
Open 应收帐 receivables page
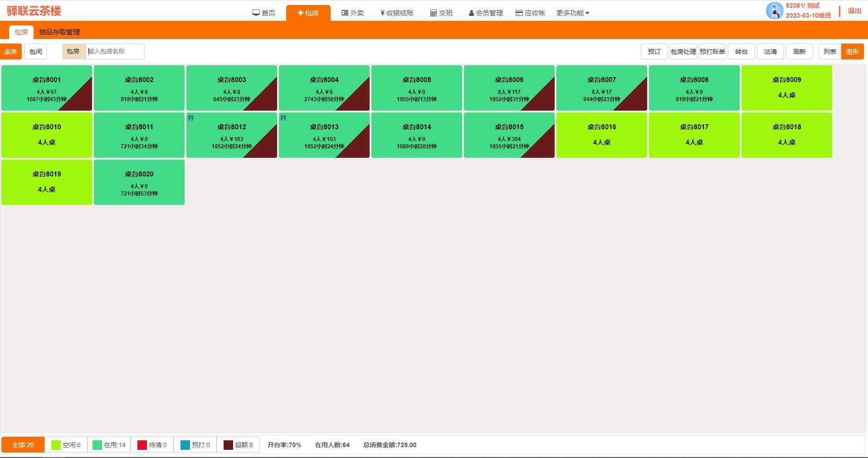(x=530, y=13)
